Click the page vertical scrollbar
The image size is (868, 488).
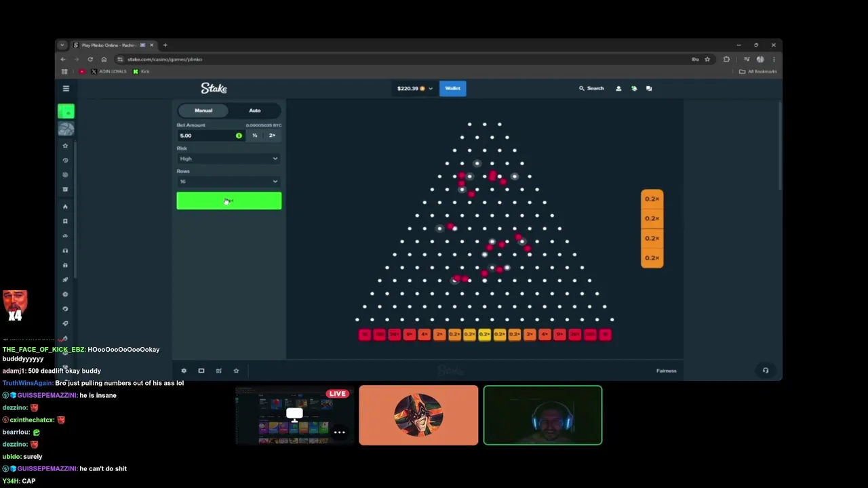[x=780, y=146]
